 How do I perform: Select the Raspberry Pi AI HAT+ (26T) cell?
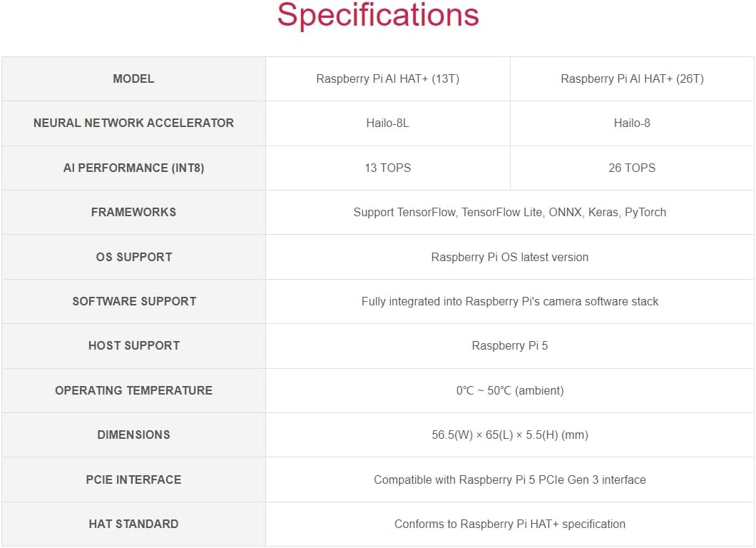[632, 78]
